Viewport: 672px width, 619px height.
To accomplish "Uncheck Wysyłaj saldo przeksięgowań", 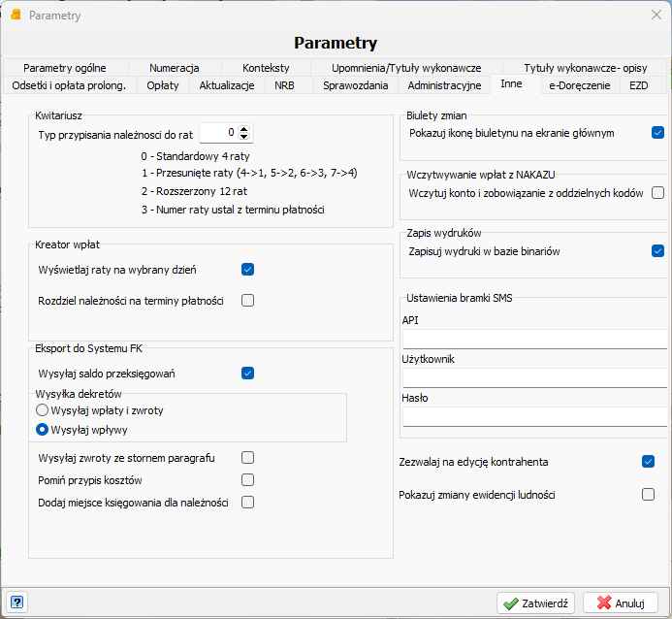I will coord(247,373).
